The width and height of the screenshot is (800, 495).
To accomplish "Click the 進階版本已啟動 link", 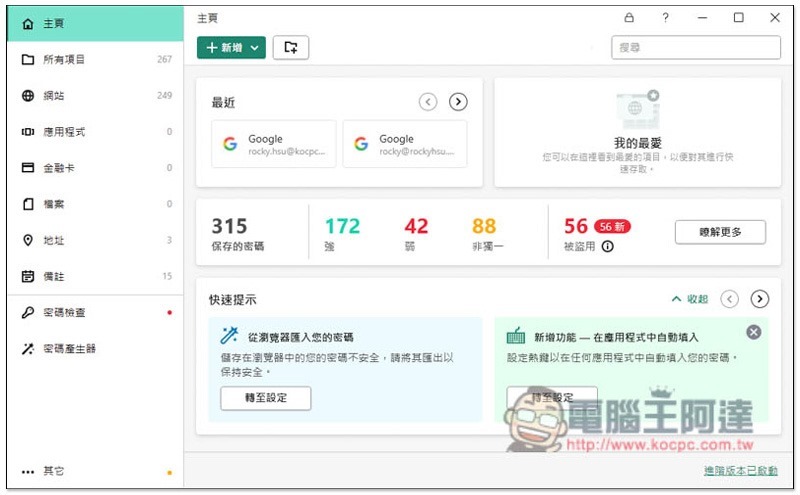I will [740, 471].
